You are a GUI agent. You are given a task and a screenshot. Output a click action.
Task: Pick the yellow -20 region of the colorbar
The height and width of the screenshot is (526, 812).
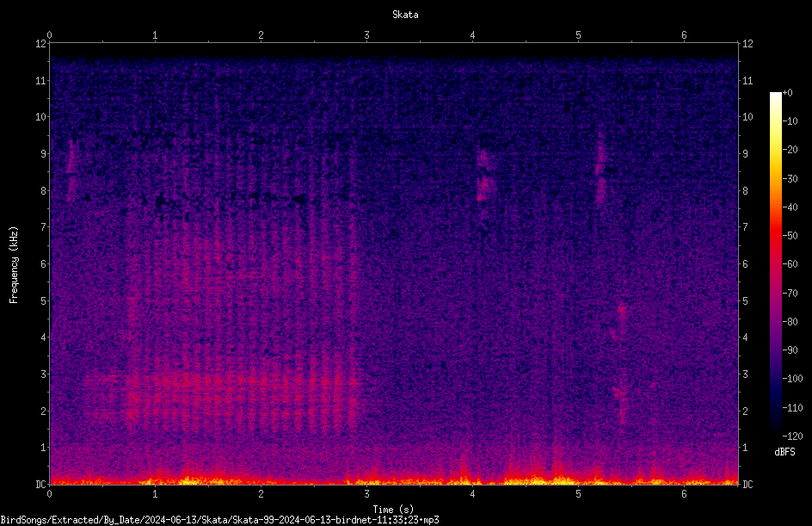[775, 150]
